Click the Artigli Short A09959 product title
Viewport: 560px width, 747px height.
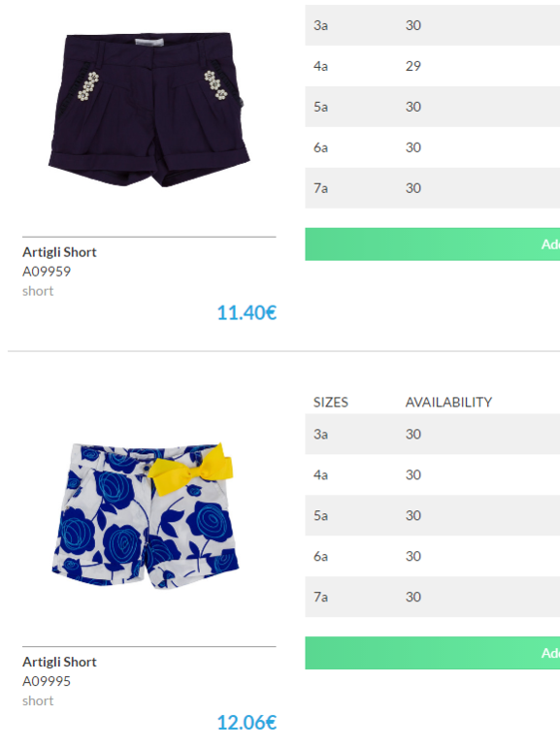[x=59, y=252]
